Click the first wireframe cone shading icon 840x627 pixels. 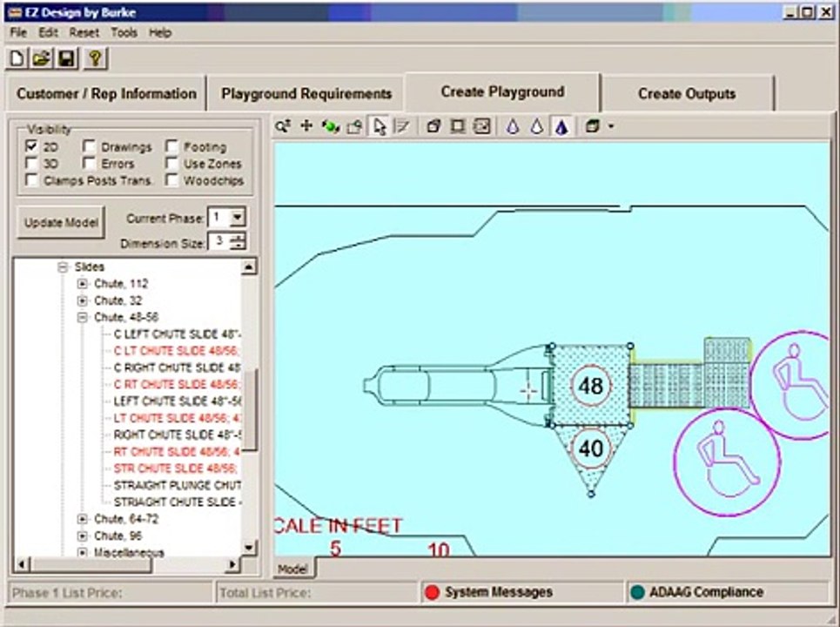pyautogui.click(x=513, y=127)
